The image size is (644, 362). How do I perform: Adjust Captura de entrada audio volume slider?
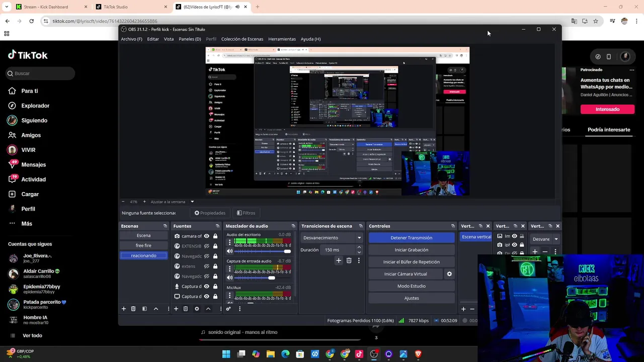262,278
